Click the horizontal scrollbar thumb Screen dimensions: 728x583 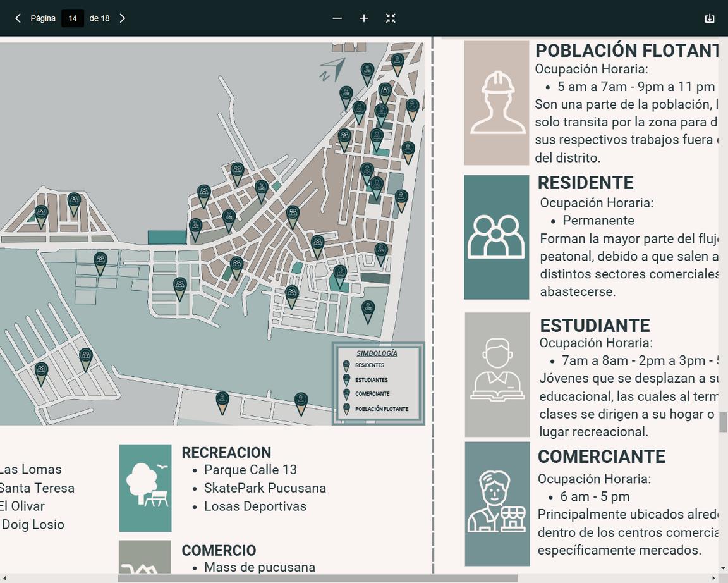point(318,579)
